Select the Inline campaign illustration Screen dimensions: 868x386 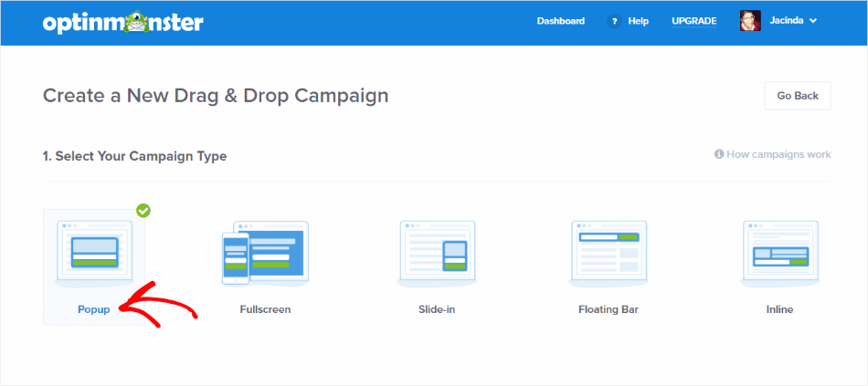pyautogui.click(x=780, y=255)
